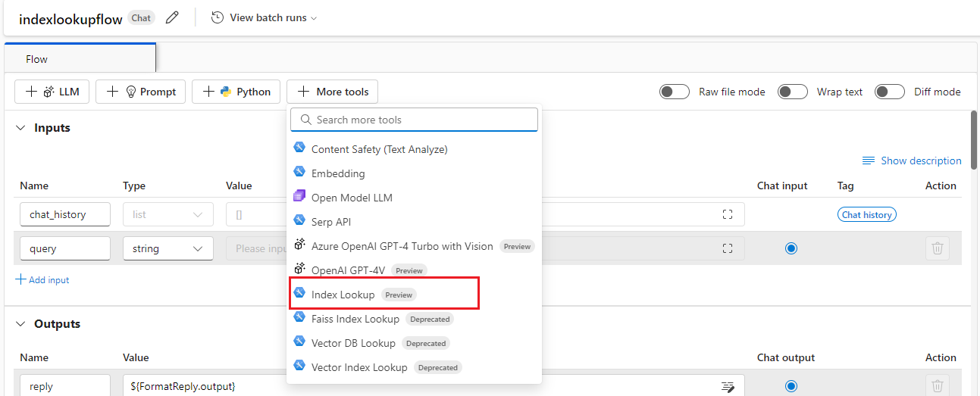Click the pencil icon to rename indexlookupflow
The height and width of the screenshot is (396, 980).
[x=172, y=17]
